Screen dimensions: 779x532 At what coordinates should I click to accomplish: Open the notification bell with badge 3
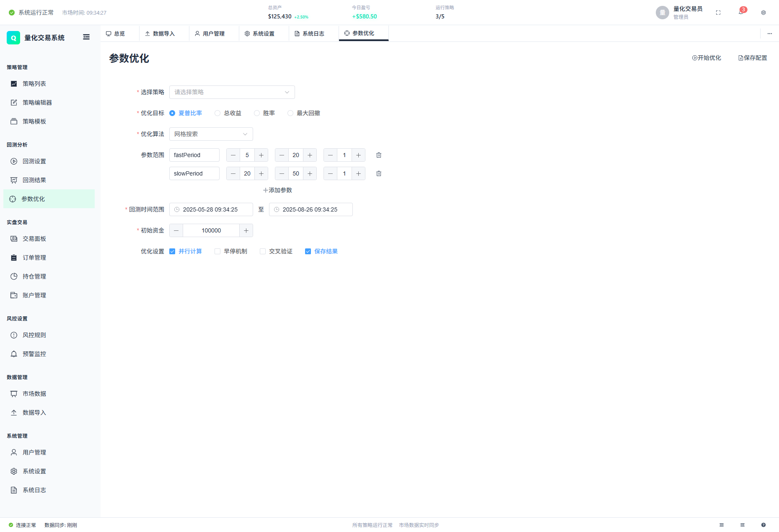click(x=741, y=12)
